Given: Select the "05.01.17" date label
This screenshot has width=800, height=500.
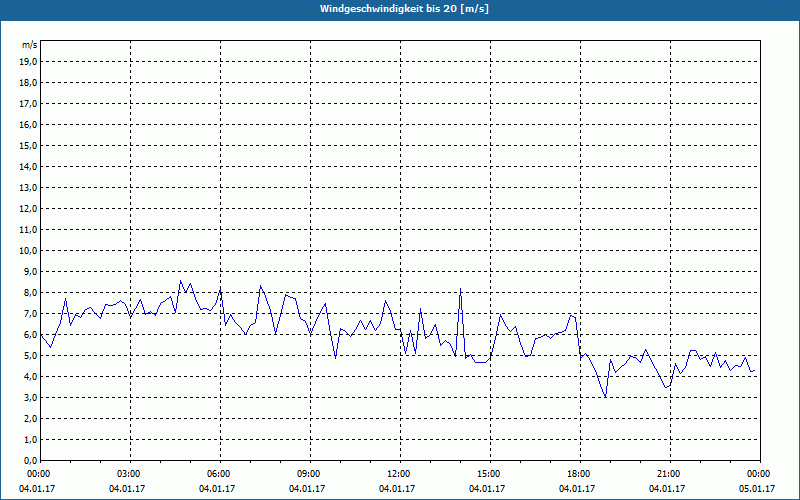Looking at the screenshot, I should [x=757, y=489].
